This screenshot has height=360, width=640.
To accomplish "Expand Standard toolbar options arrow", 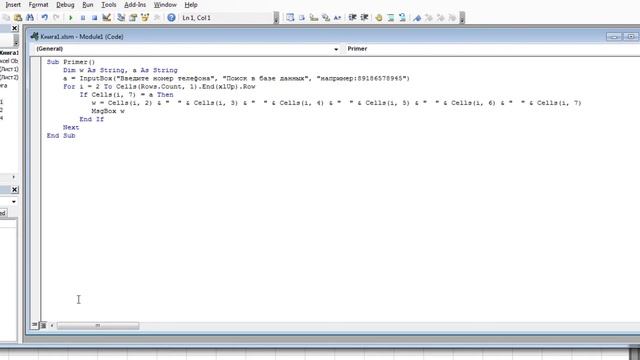I will (276, 18).
